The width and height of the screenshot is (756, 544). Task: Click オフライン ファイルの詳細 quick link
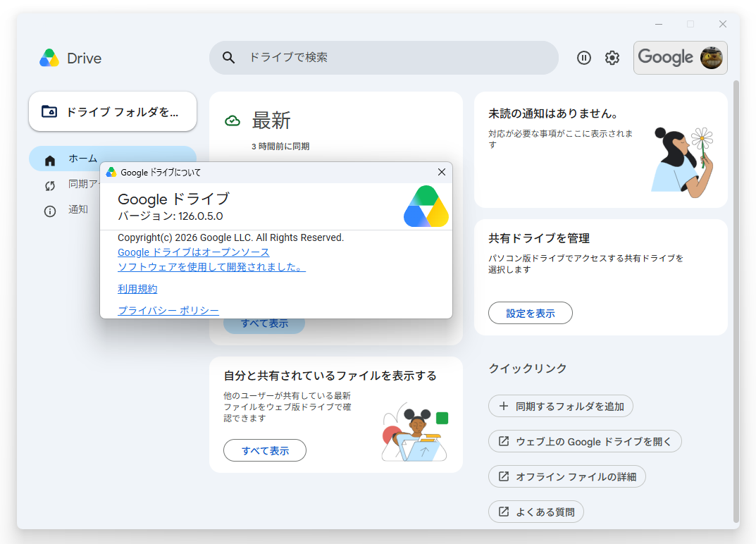(x=567, y=476)
